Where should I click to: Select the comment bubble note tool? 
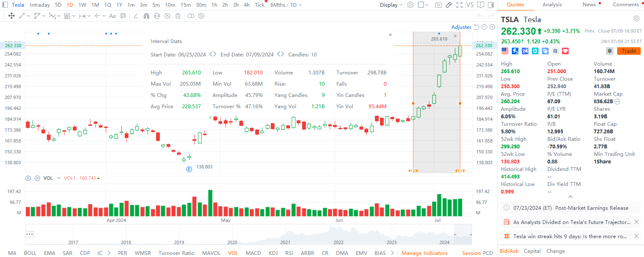[x=123, y=16]
